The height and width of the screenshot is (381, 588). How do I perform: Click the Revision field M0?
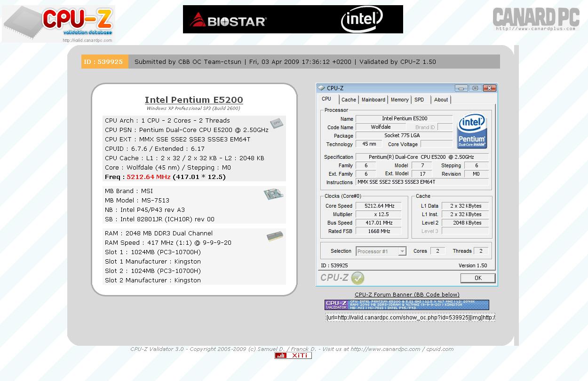coord(476,174)
